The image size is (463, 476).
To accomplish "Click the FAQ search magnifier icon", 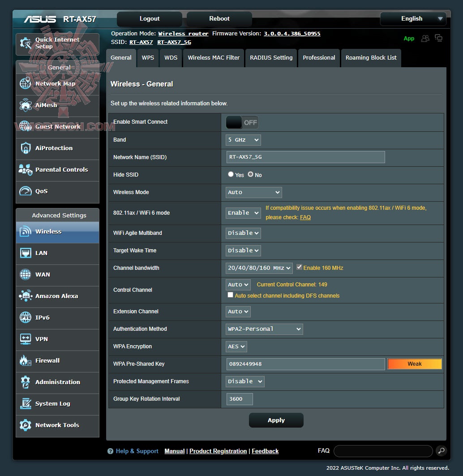I will click(x=442, y=451).
